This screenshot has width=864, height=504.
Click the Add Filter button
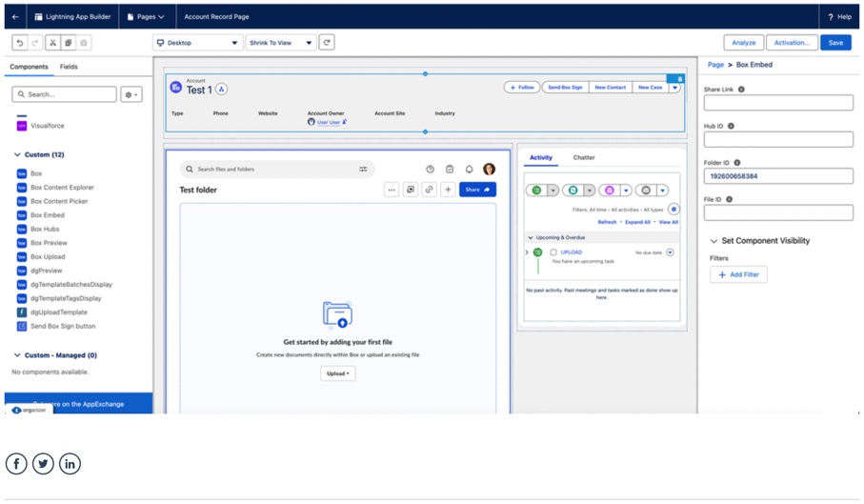738,274
